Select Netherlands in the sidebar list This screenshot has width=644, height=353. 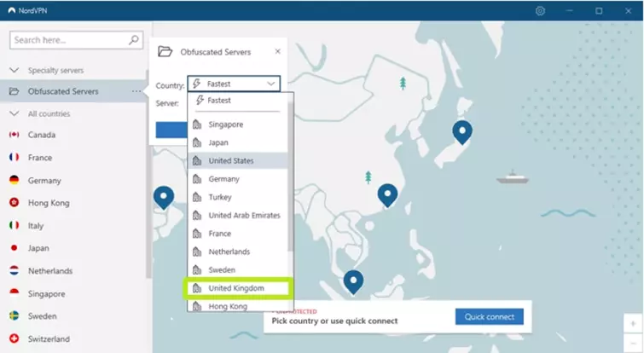(50, 271)
